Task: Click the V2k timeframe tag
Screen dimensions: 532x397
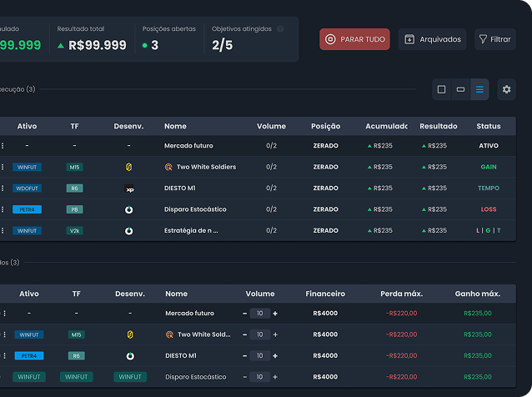Action: click(75, 230)
